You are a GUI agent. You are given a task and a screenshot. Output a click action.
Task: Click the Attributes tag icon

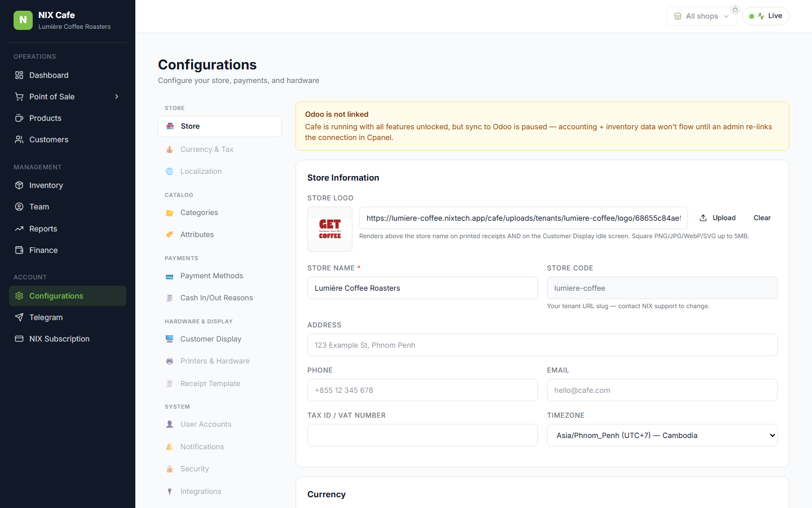coord(170,234)
